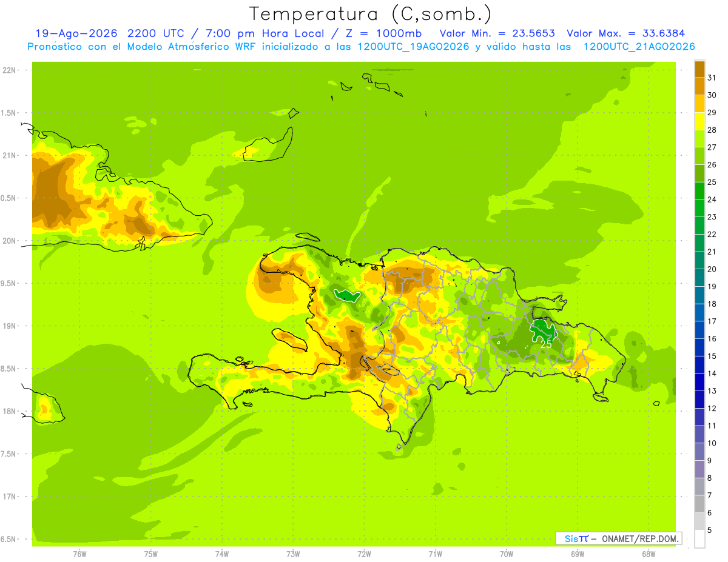This screenshot has width=728, height=562.
Task: Click lime legend swatch between 27 and 28
Action: (x=699, y=139)
